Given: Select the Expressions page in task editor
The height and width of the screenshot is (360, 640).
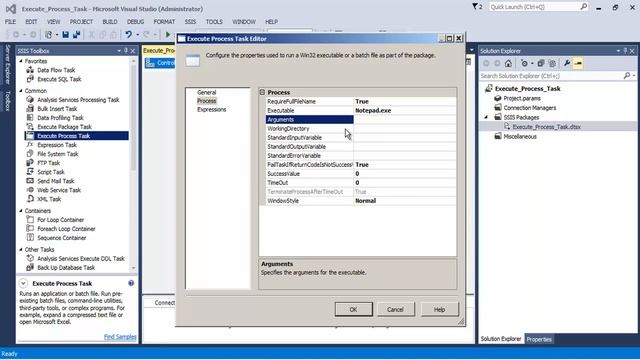Looking at the screenshot, I should 211,109.
